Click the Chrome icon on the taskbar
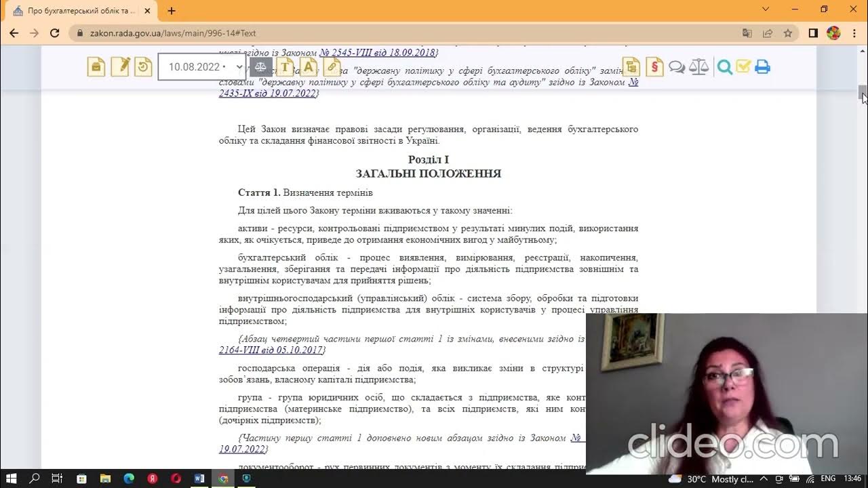The image size is (868, 488). [x=223, y=479]
